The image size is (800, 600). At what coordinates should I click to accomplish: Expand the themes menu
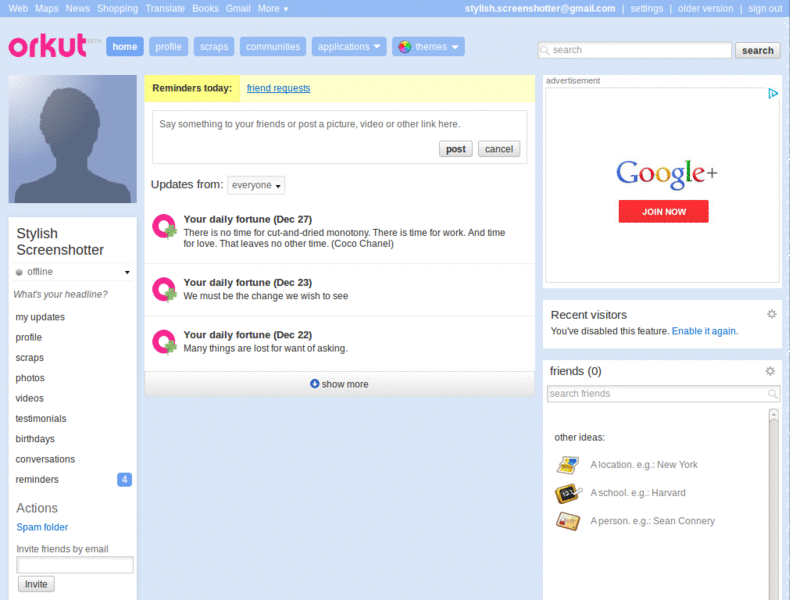(x=429, y=46)
